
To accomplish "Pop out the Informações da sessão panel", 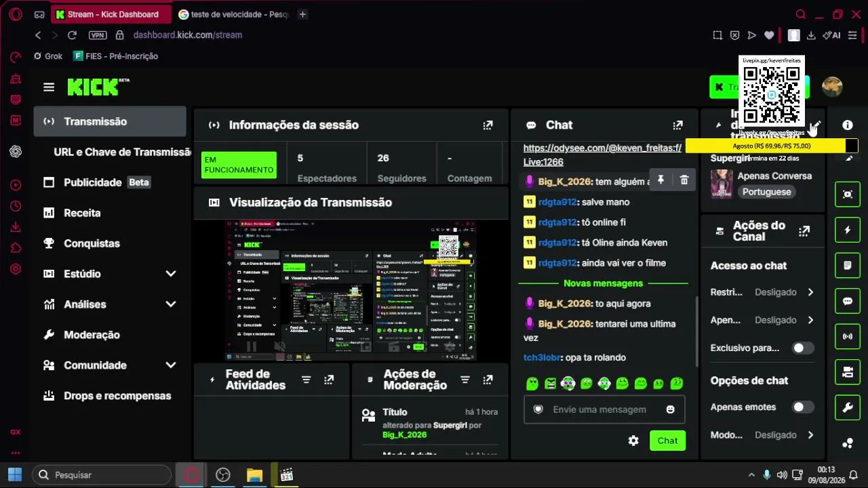I will point(488,125).
